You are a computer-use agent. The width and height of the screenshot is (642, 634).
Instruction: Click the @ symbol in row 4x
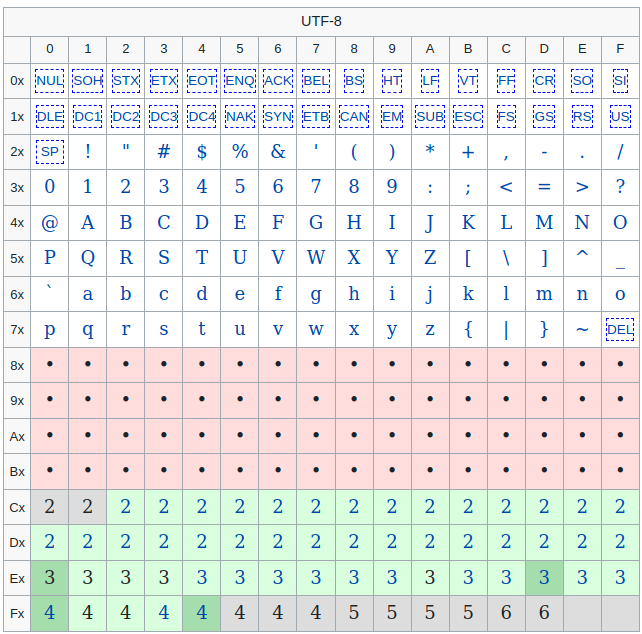tap(50, 223)
